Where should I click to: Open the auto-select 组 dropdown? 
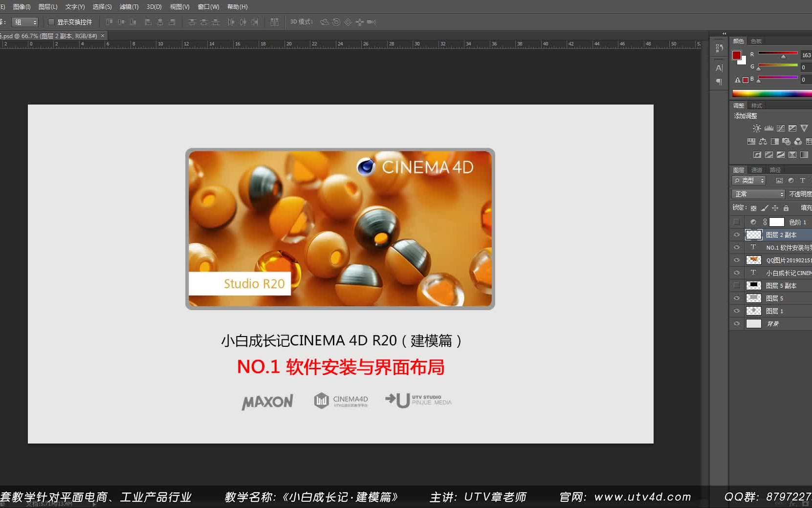click(25, 22)
